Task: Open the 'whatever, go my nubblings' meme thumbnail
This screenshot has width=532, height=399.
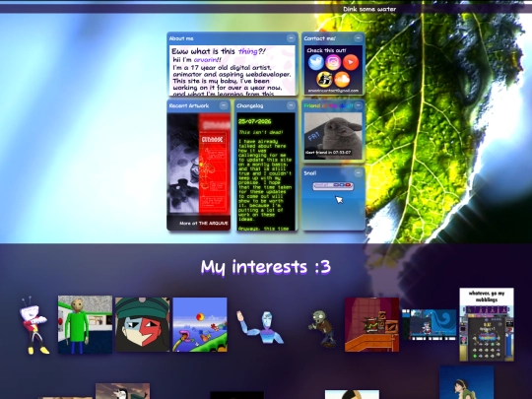Action: 487,325
